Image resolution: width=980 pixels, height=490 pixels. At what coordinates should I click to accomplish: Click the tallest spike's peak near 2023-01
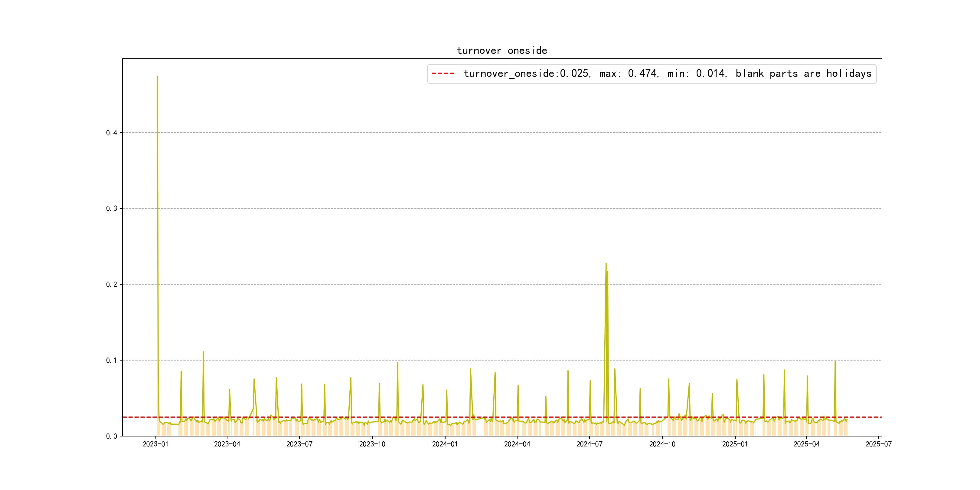point(157,77)
